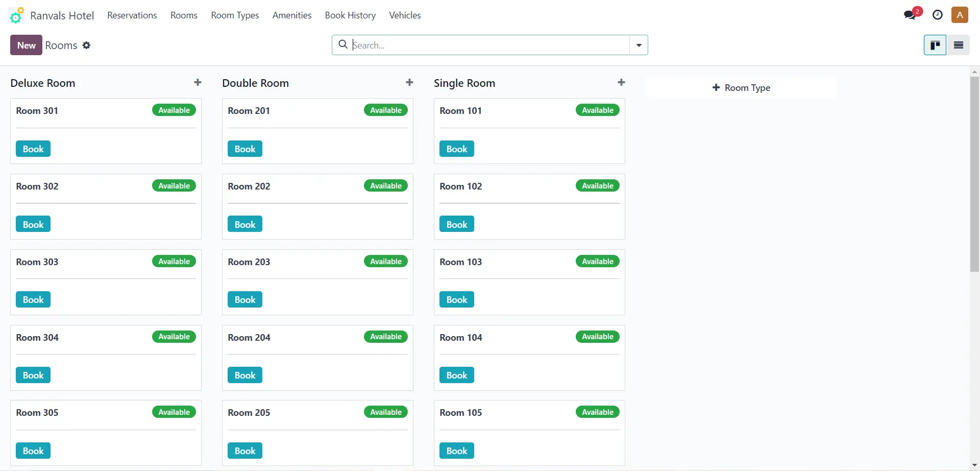This screenshot has width=980, height=471.
Task: Add a new Room Type column
Action: (741, 88)
